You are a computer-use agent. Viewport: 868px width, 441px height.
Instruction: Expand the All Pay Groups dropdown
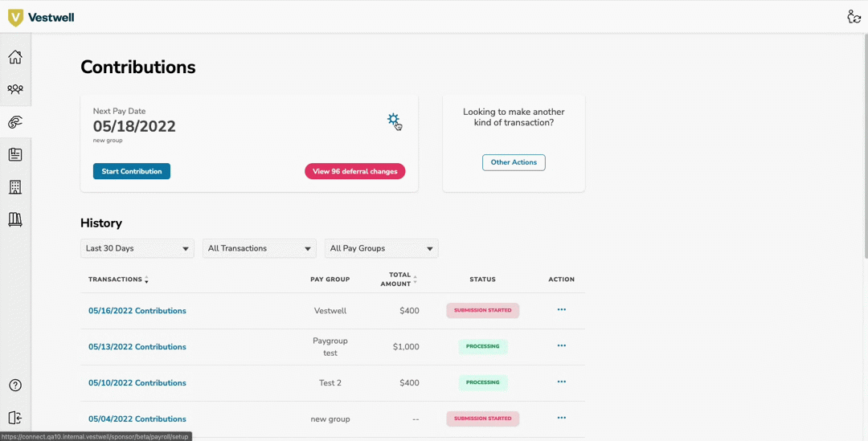tap(382, 248)
